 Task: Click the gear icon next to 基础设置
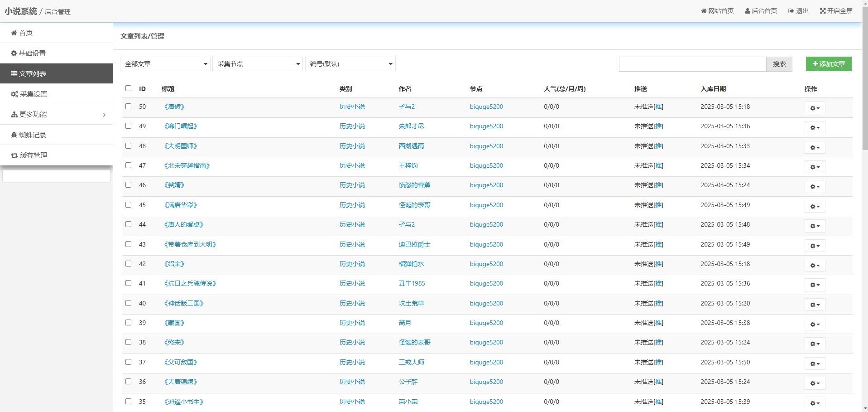pyautogui.click(x=14, y=53)
